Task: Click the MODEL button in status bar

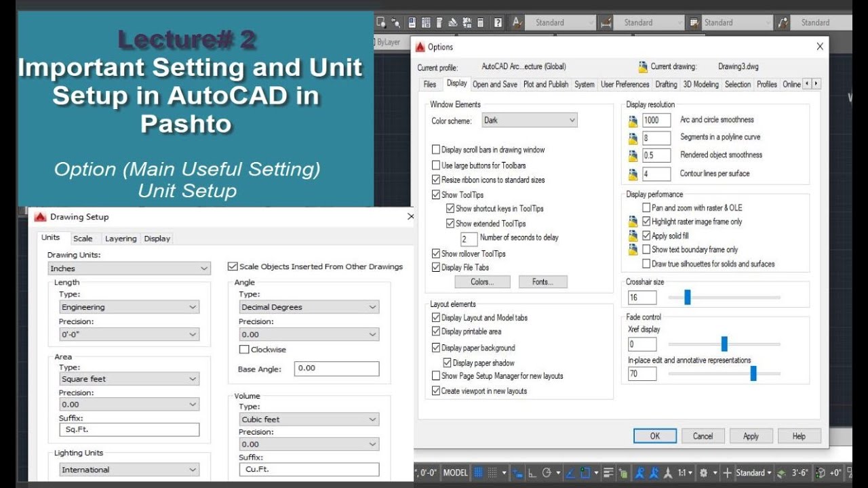Action: [455, 472]
